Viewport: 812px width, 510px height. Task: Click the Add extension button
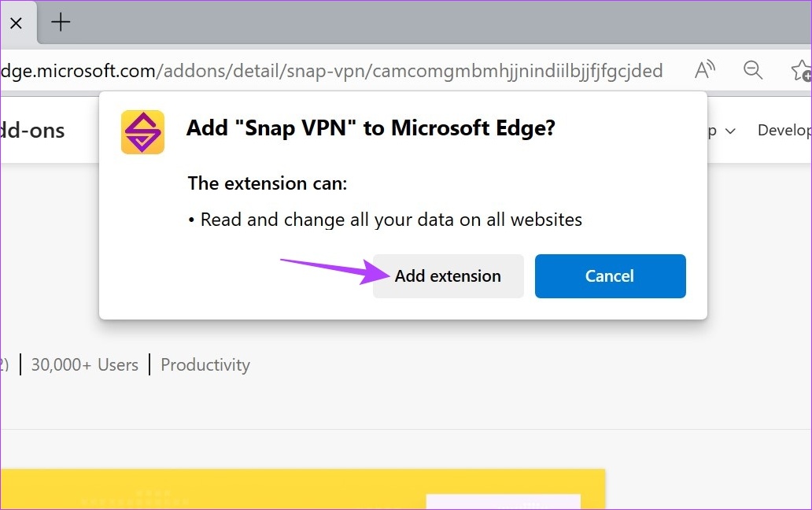448,276
